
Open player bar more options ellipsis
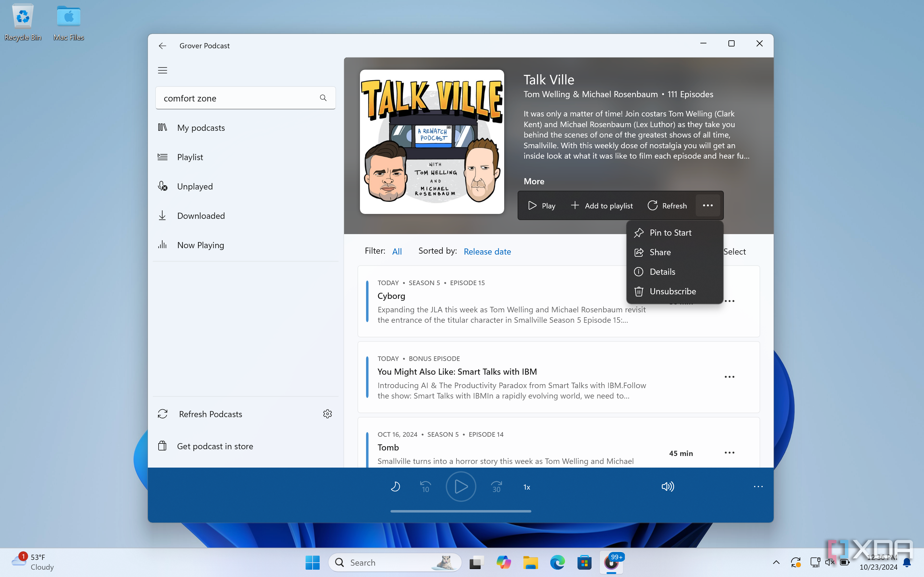pos(758,487)
